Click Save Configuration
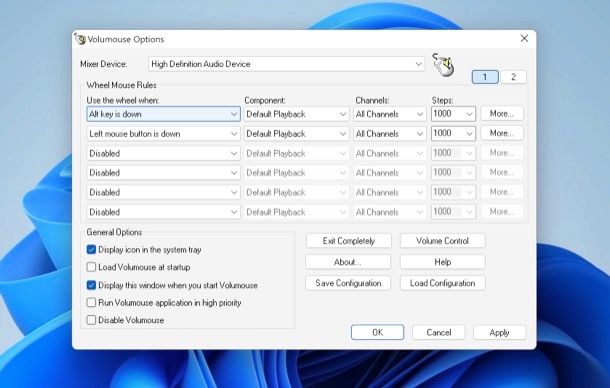Image resolution: width=610 pixels, height=388 pixels. point(348,283)
